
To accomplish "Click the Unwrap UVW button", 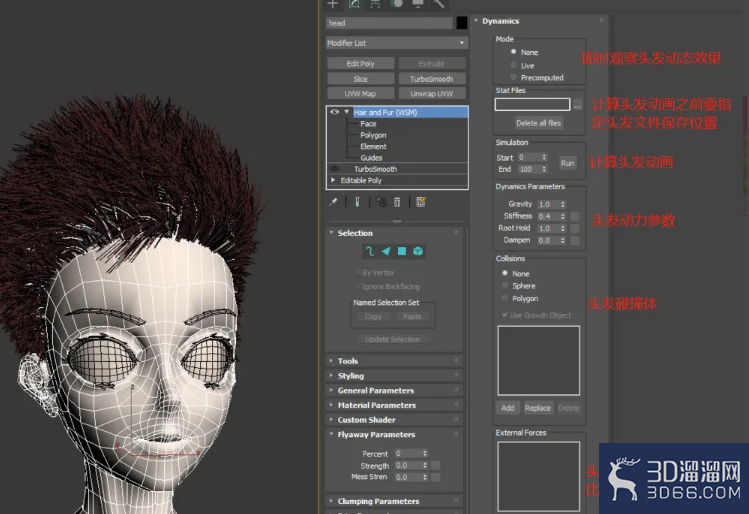I will pyautogui.click(x=432, y=94).
